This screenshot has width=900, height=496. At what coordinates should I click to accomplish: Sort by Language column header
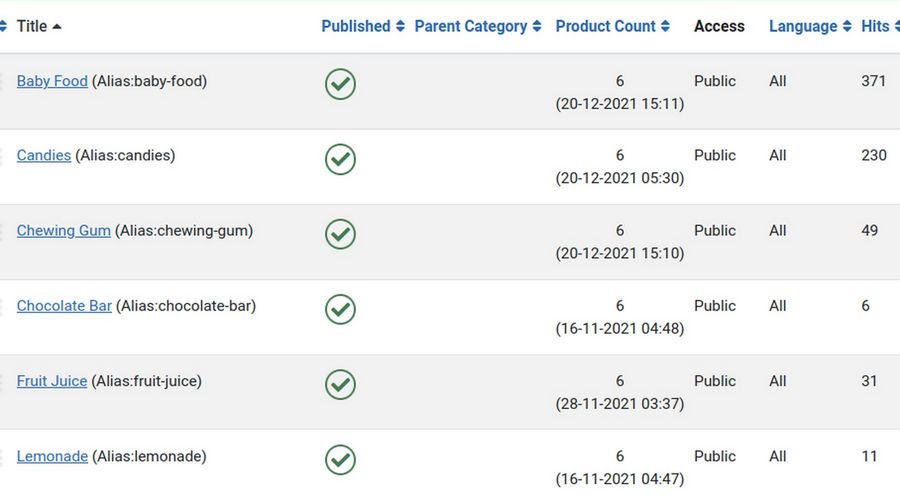pyautogui.click(x=803, y=26)
